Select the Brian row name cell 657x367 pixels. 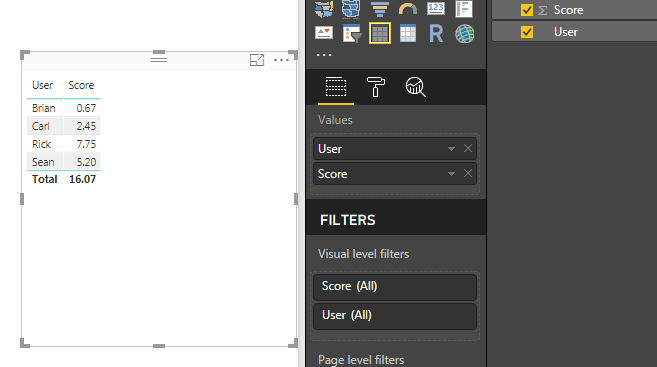[x=44, y=108]
